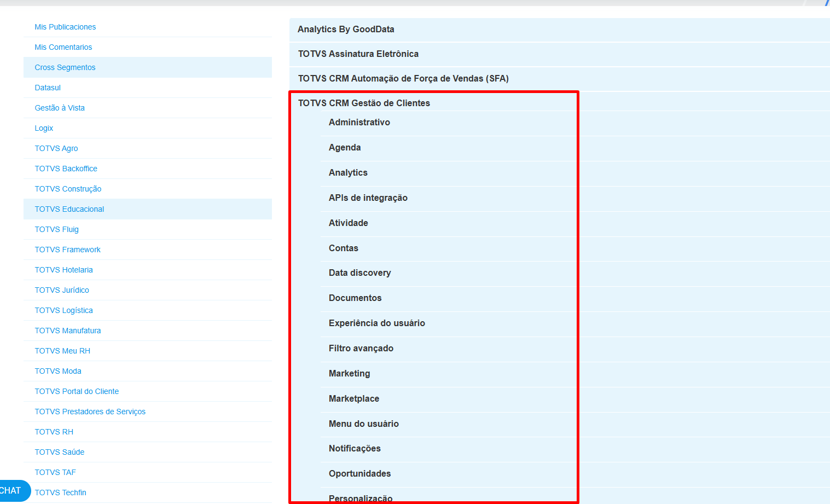
Task: Open the TOTVS RH sidebar link
Action: (x=54, y=432)
